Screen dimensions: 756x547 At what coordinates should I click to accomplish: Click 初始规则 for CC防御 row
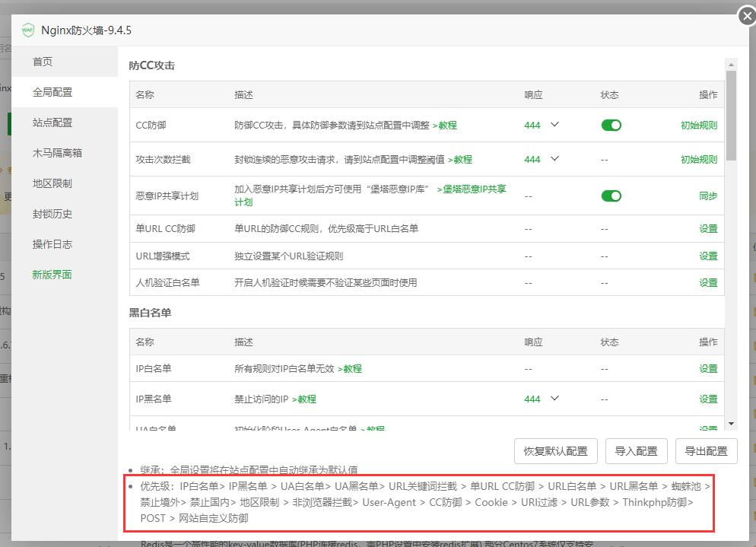(699, 126)
